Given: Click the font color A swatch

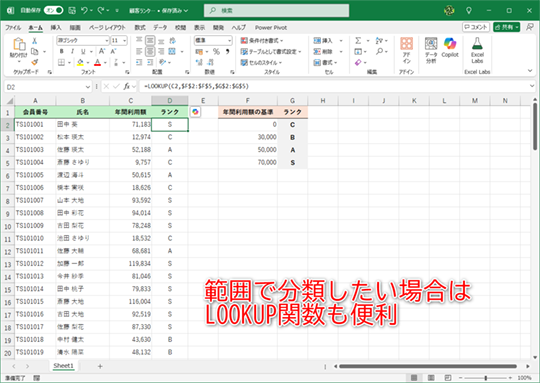Looking at the screenshot, I should coord(97,62).
